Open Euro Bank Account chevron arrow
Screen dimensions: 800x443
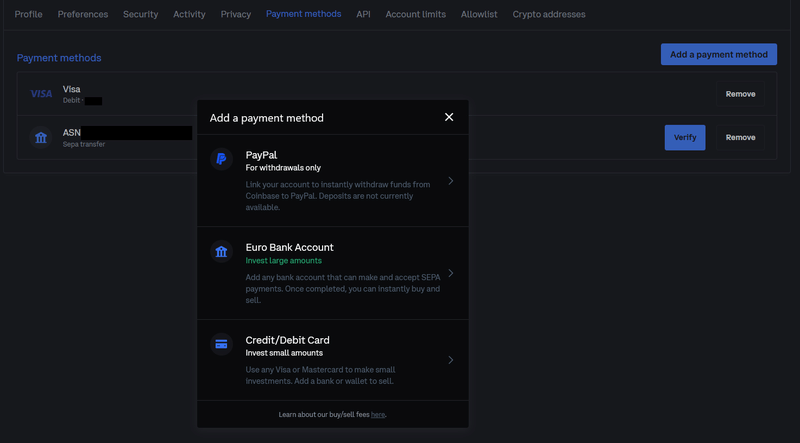pos(451,273)
